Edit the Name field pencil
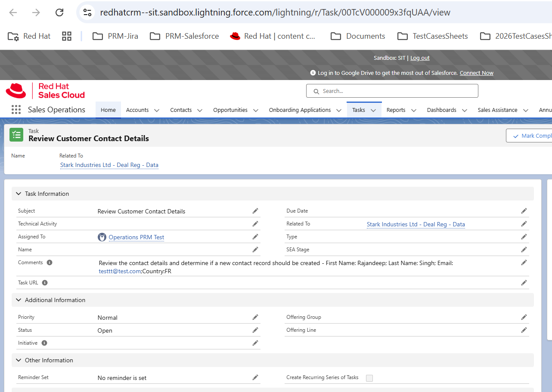Viewport: 552px width, 392px height. pyautogui.click(x=255, y=250)
